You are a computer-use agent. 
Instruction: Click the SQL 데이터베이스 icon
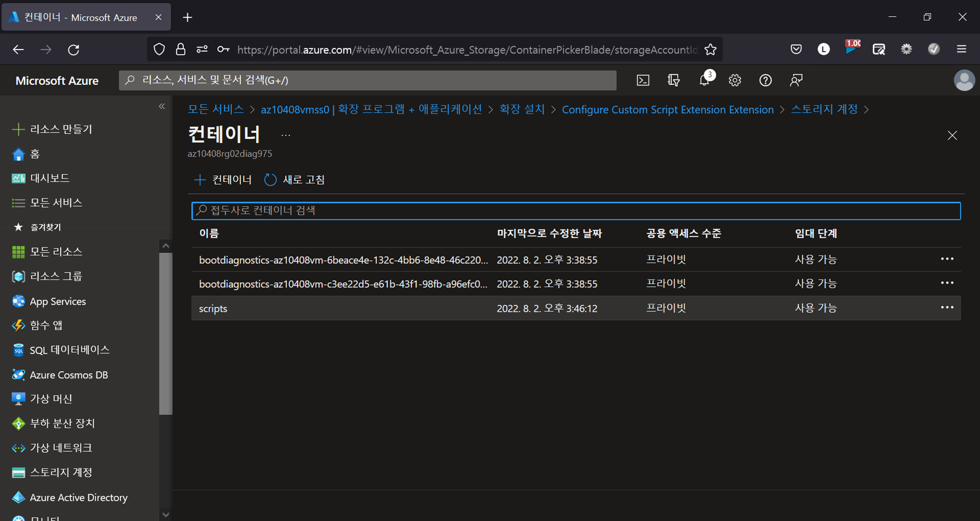18,350
